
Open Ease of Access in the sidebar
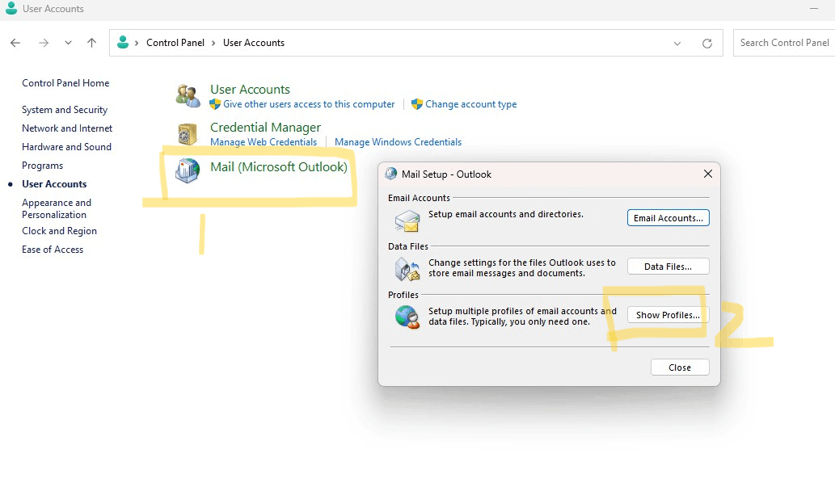tap(52, 250)
